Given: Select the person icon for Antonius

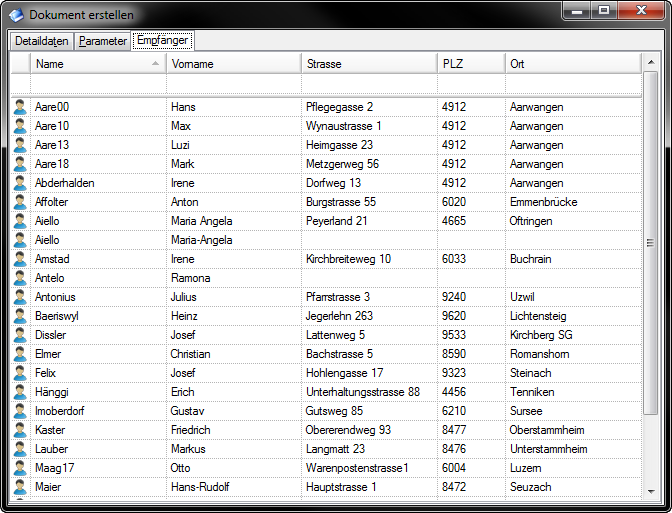Looking at the screenshot, I should 20,297.
